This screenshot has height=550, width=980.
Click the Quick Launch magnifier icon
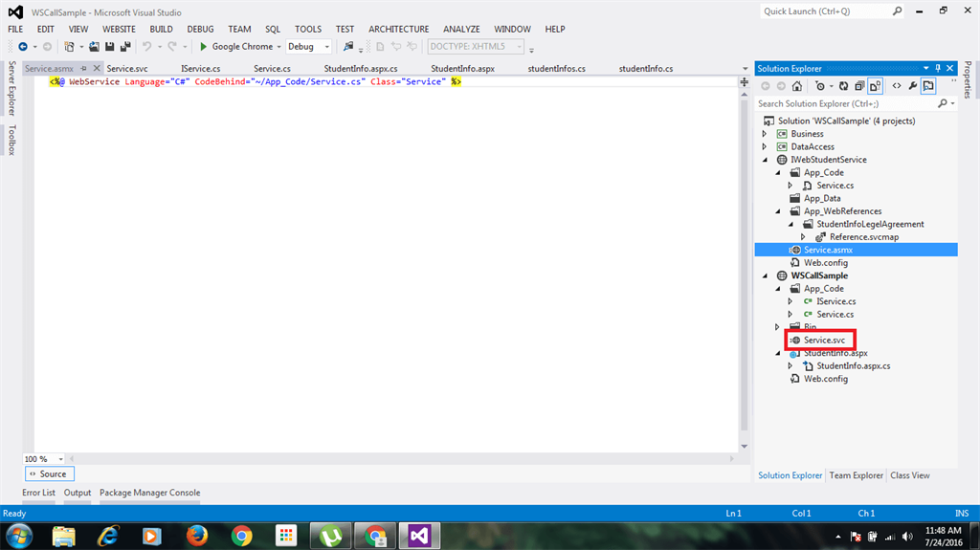tap(897, 11)
